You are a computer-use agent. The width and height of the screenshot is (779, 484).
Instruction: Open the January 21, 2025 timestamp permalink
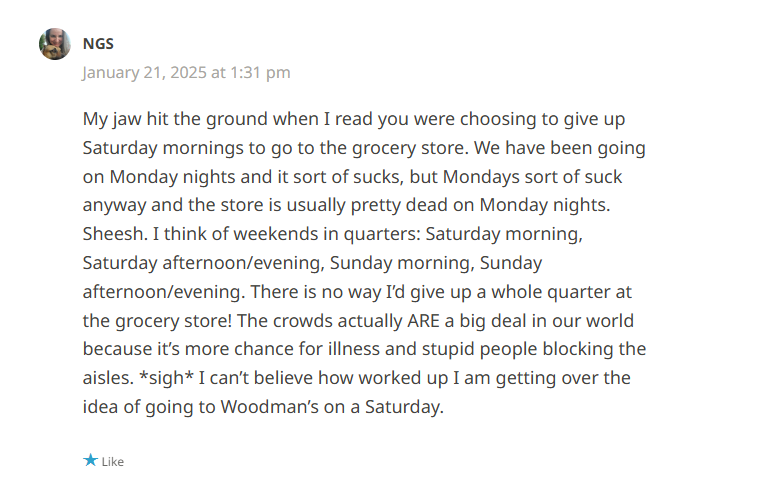click(186, 73)
